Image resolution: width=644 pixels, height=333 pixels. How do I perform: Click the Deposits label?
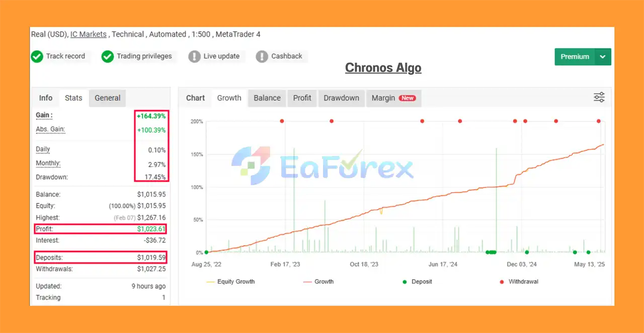[x=49, y=258]
